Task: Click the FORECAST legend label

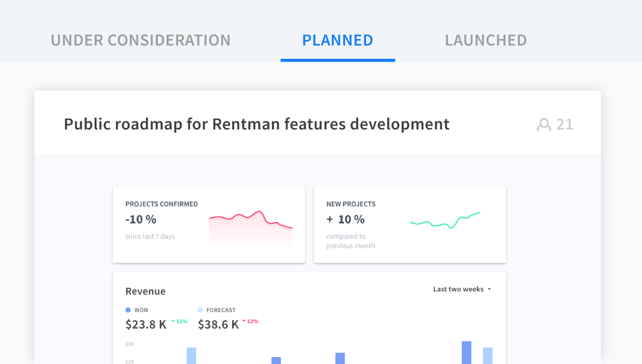Action: (x=221, y=310)
